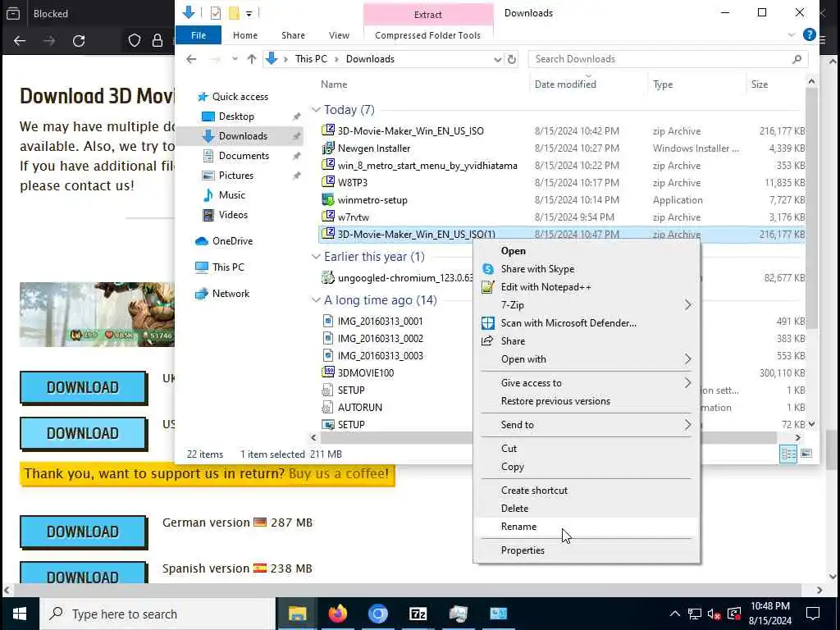Click the Share with Skype icon
This screenshot has width=840, height=630.
point(487,269)
